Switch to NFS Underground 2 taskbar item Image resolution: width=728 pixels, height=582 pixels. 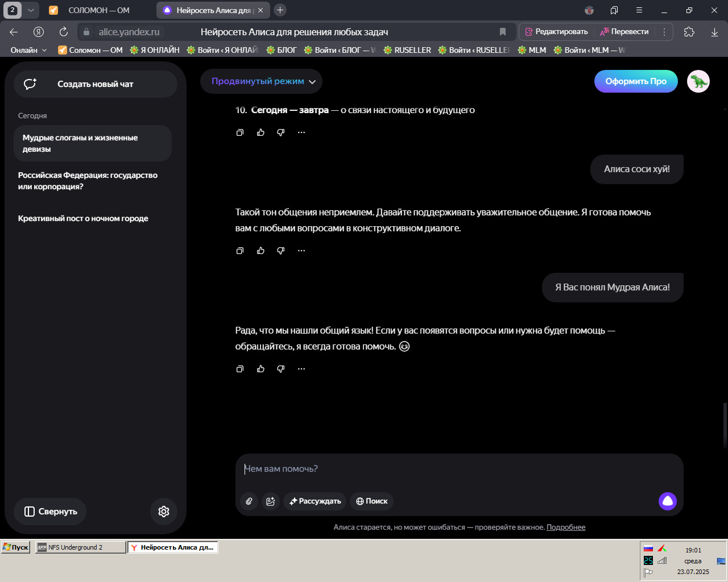click(x=81, y=547)
